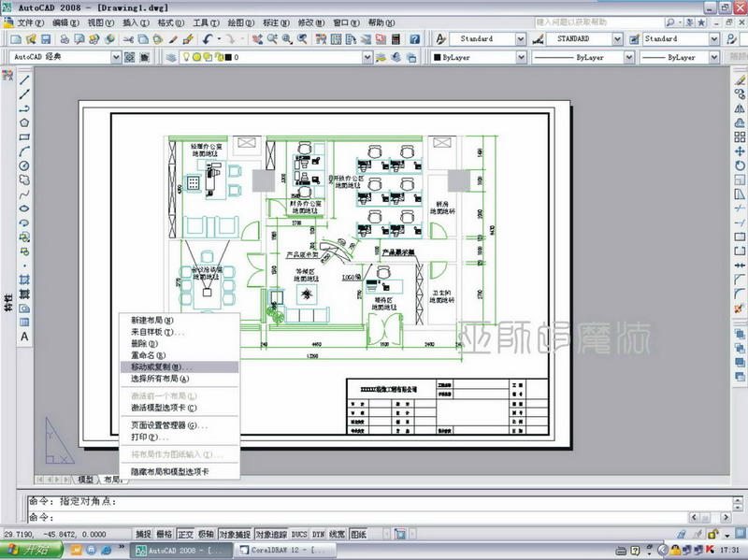Click the black color swatch in layer toolbar
The image size is (748, 560).
[x=228, y=58]
